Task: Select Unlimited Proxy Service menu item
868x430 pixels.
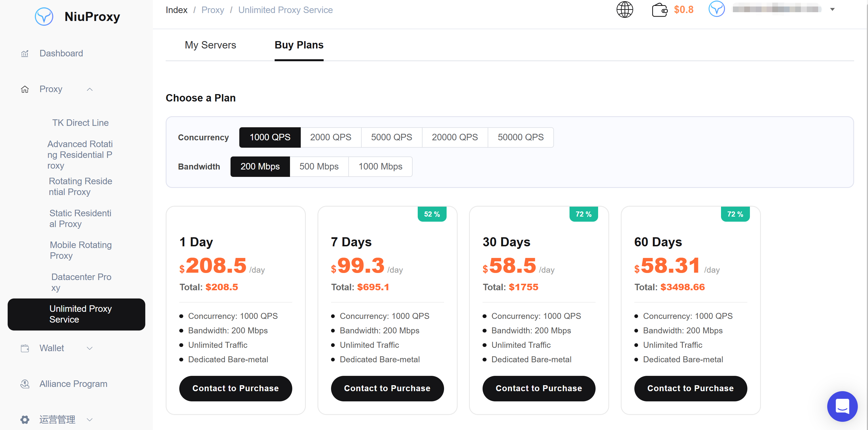Action: pyautogui.click(x=76, y=314)
